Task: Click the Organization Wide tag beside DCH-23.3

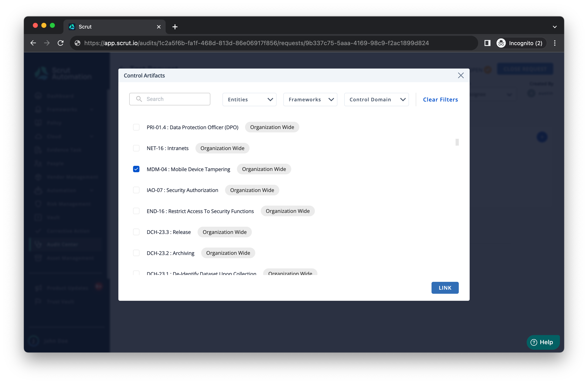Action: [x=225, y=232]
